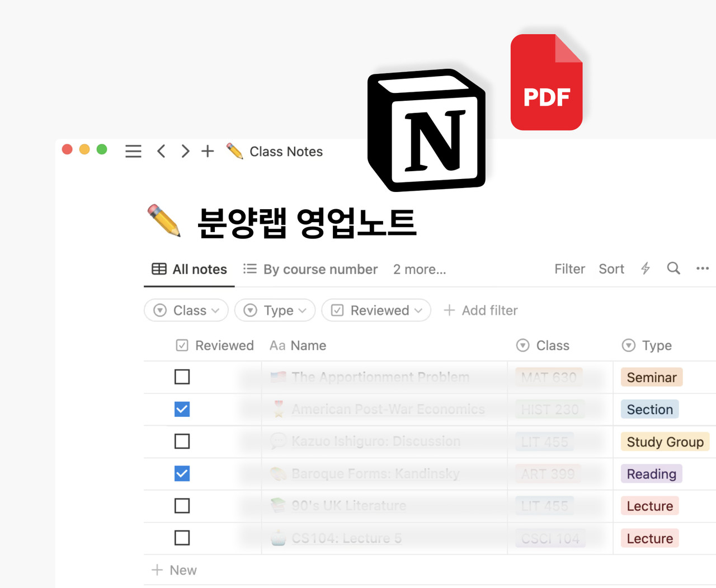716x588 pixels.
Task: Uncheck Reviewed for Baroque Forms: Kandinsky
Action: (182, 473)
